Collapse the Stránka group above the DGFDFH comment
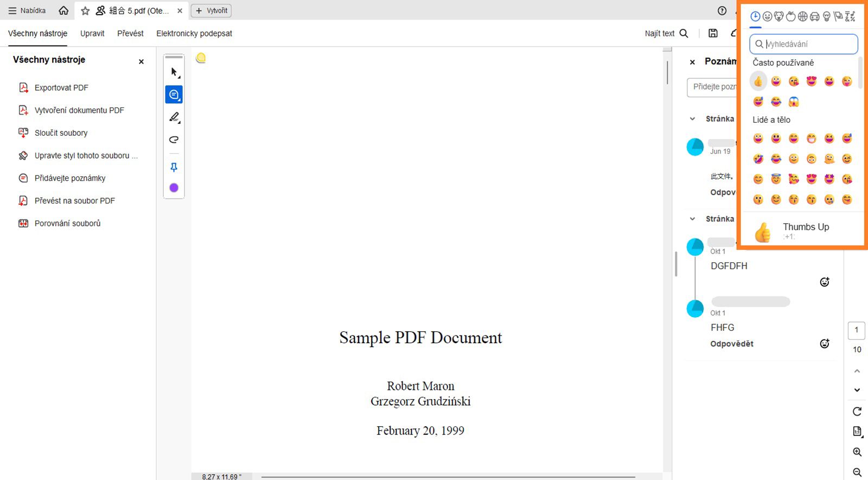The height and width of the screenshot is (480, 868). [x=692, y=219]
